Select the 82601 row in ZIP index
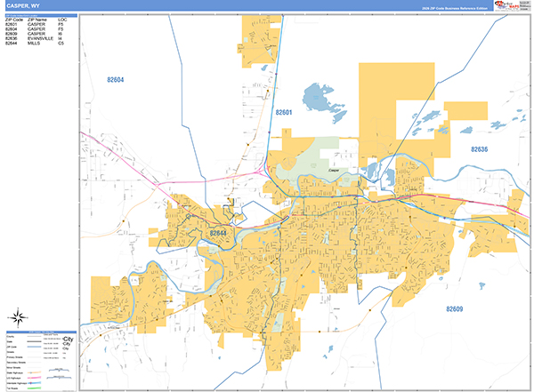 (x=35, y=25)
